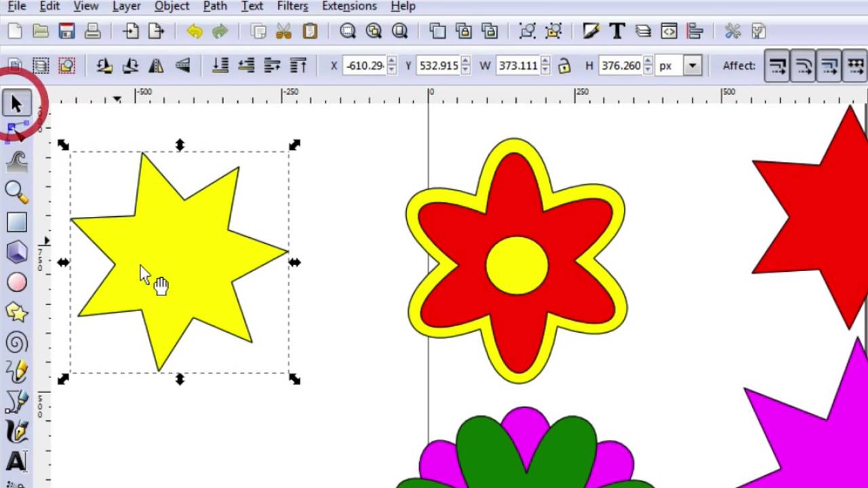Toggle moving gradients with objects
Screen dimensions: 868x488
[x=829, y=66]
